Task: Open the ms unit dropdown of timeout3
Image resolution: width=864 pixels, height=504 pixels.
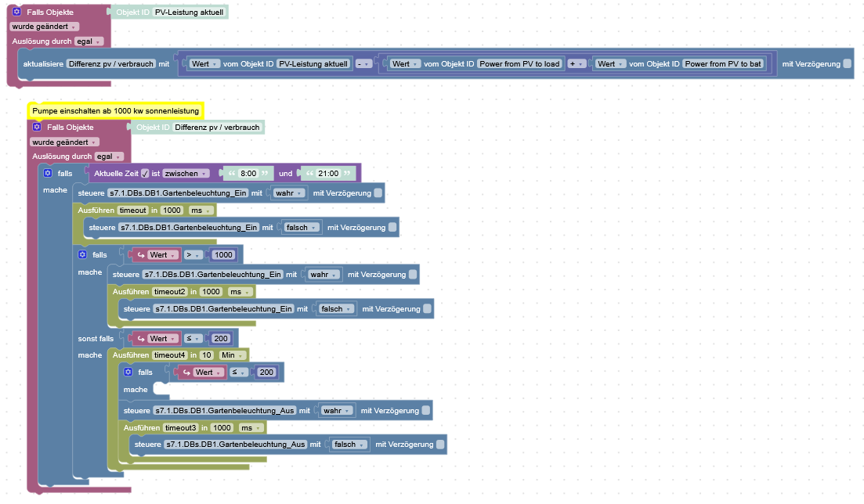Action: [x=251, y=428]
